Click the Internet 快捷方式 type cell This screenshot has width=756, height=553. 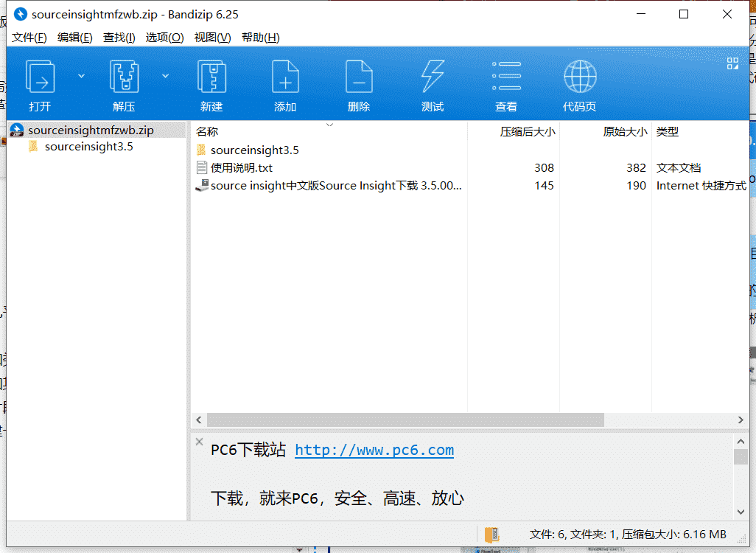(701, 186)
